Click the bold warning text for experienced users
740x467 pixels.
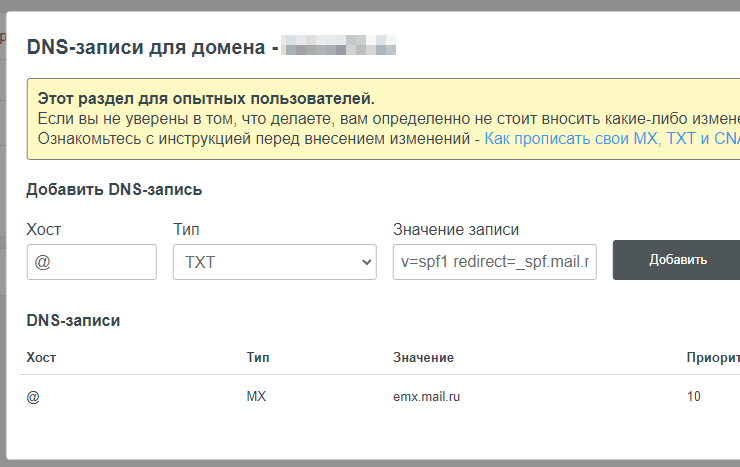coord(206,99)
